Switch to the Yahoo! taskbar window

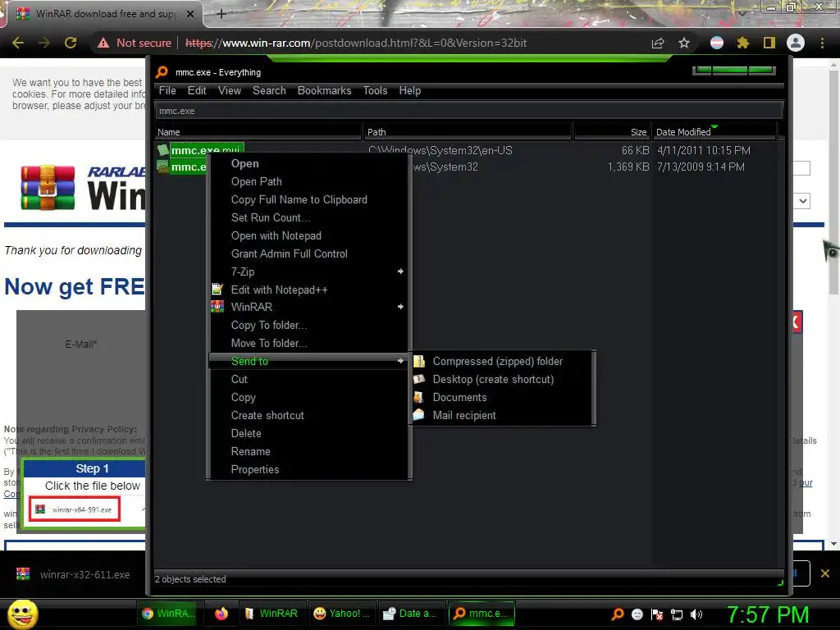(341, 614)
